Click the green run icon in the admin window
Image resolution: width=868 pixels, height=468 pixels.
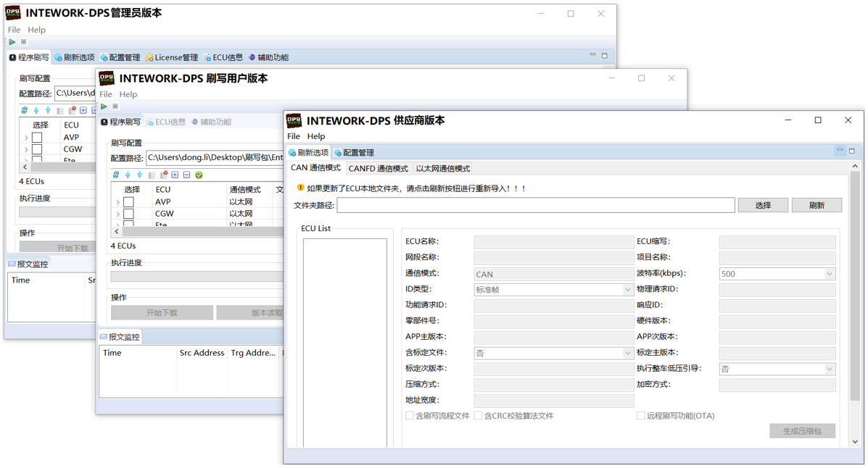(12, 42)
